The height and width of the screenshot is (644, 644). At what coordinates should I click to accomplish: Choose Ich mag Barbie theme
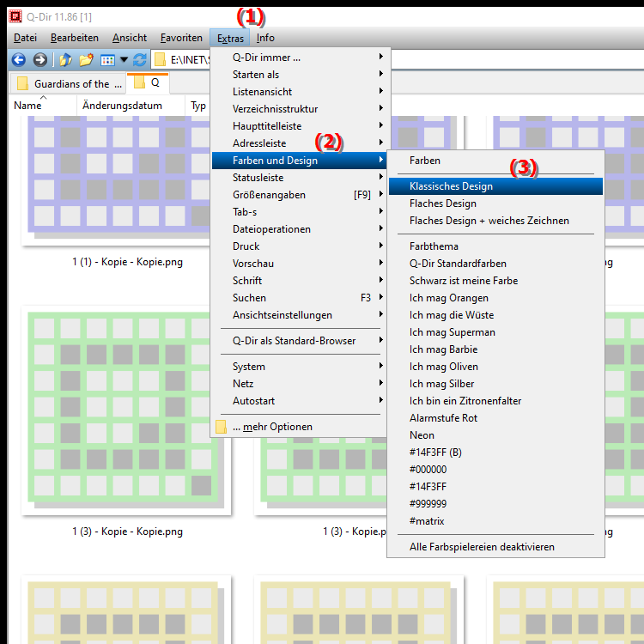pyautogui.click(x=495, y=349)
